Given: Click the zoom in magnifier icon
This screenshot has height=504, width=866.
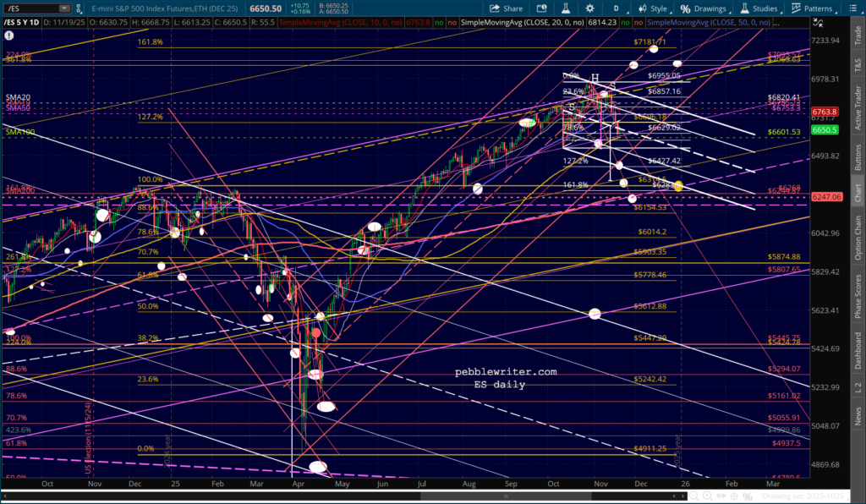Looking at the screenshot, I should click(708, 496).
